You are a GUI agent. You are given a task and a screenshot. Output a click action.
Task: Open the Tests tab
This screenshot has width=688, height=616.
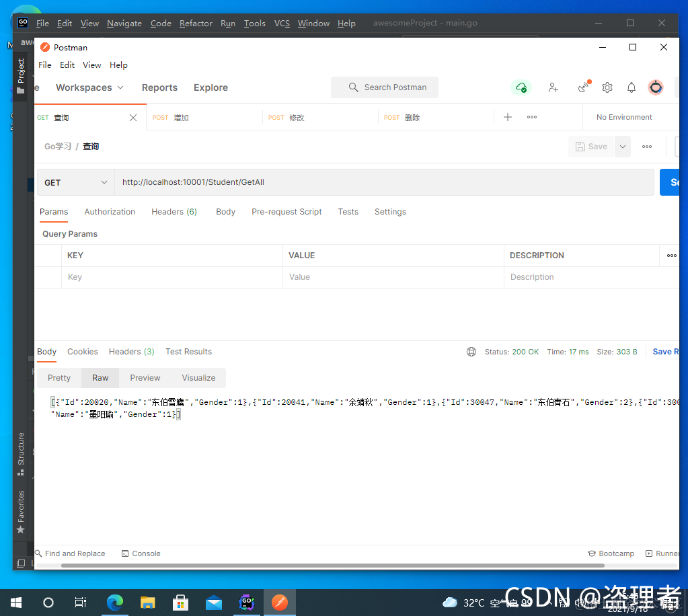tap(348, 211)
